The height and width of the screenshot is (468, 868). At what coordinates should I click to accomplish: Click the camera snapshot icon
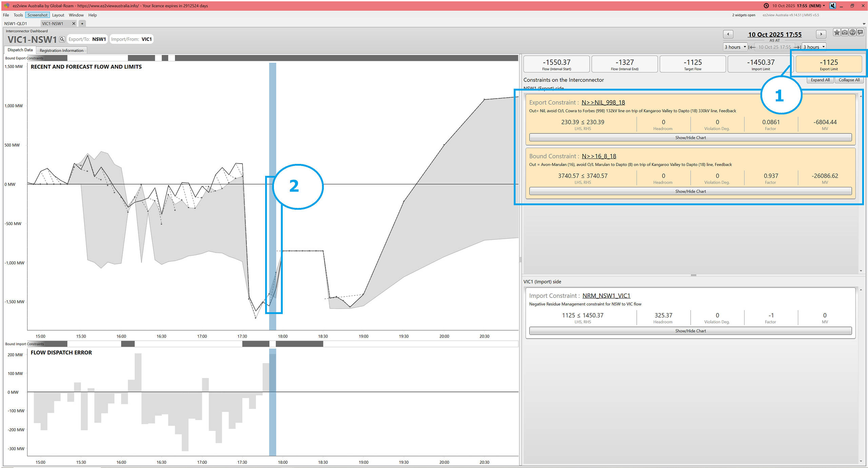tap(845, 32)
